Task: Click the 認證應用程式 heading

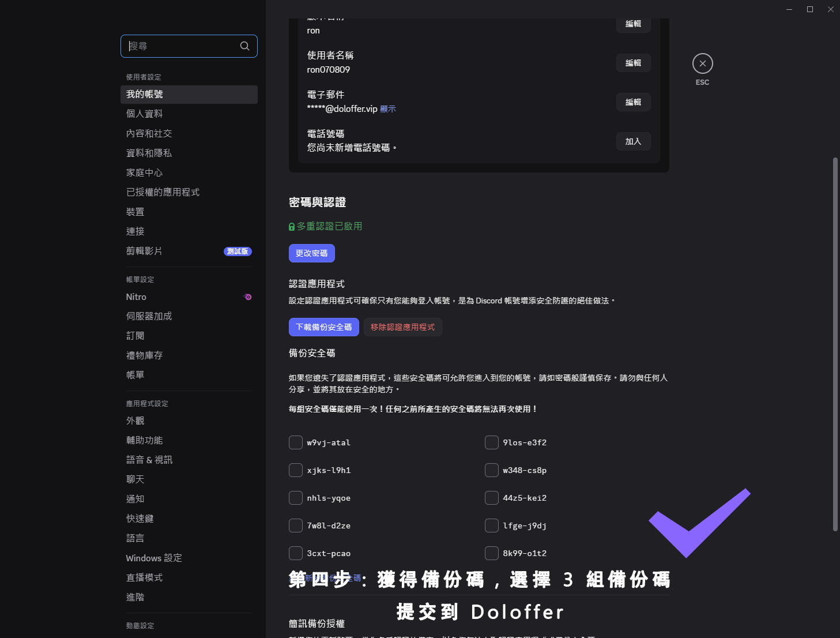Action: 317,284
